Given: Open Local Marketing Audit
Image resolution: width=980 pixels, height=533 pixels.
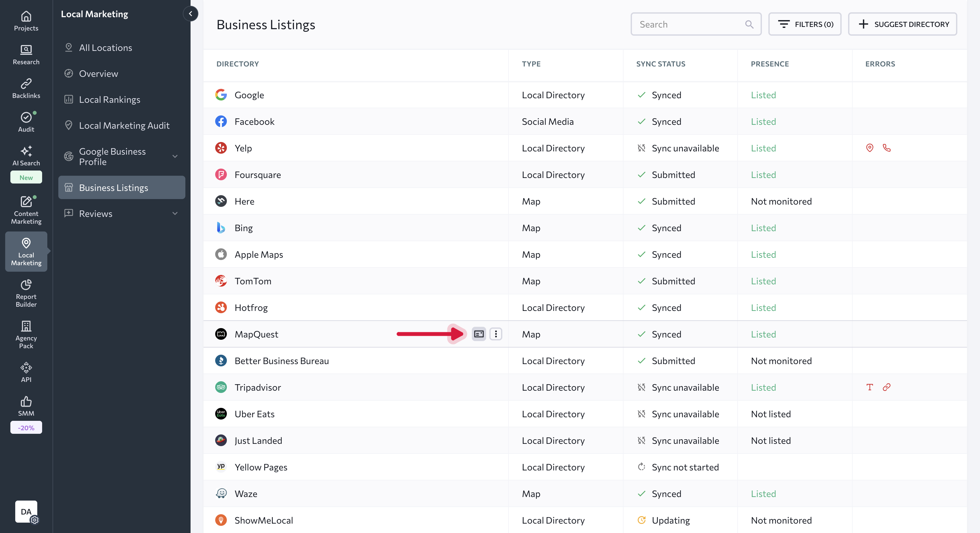Looking at the screenshot, I should 122,125.
